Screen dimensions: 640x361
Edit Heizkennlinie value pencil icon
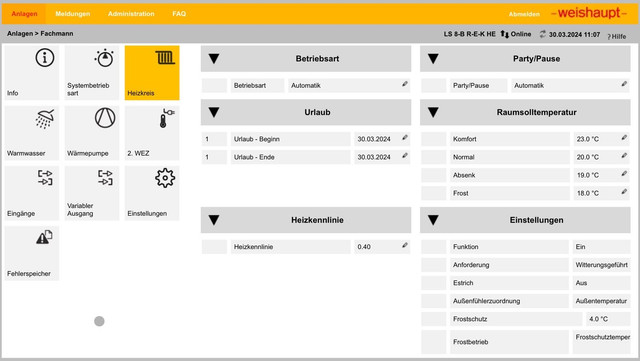coord(404,245)
